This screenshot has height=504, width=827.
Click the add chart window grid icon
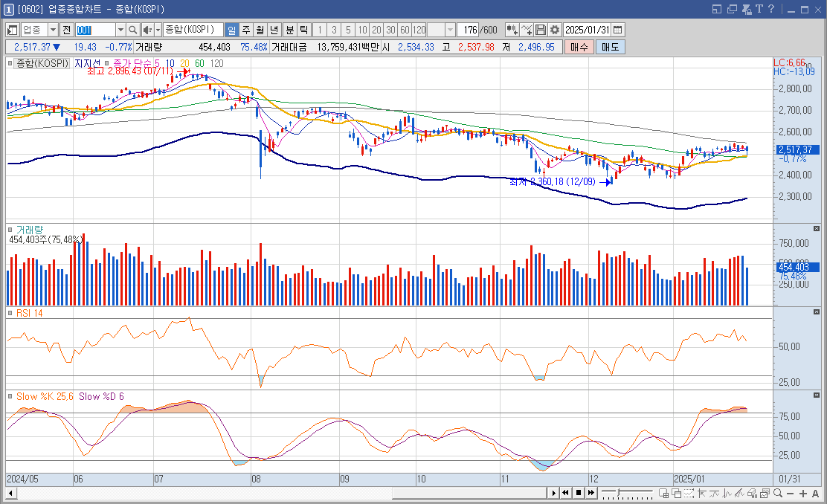pos(664,494)
